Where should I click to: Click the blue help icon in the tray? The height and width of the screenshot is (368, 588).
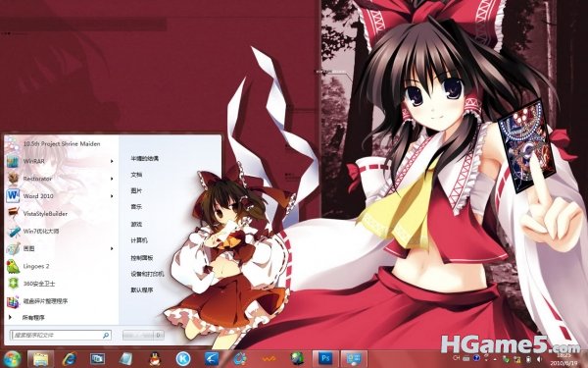coord(476,358)
